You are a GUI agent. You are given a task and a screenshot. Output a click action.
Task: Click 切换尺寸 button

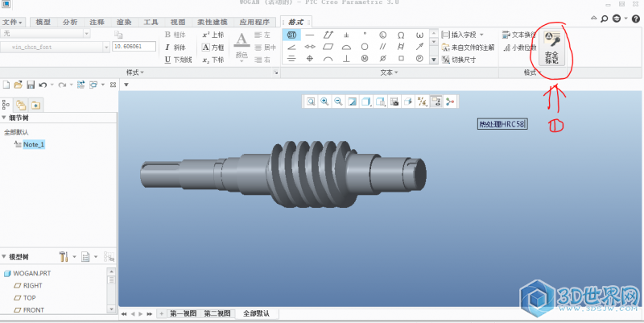pos(459,60)
